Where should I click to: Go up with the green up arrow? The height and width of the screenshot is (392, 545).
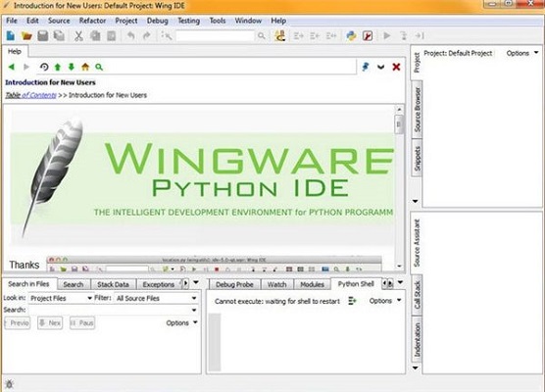pos(58,67)
